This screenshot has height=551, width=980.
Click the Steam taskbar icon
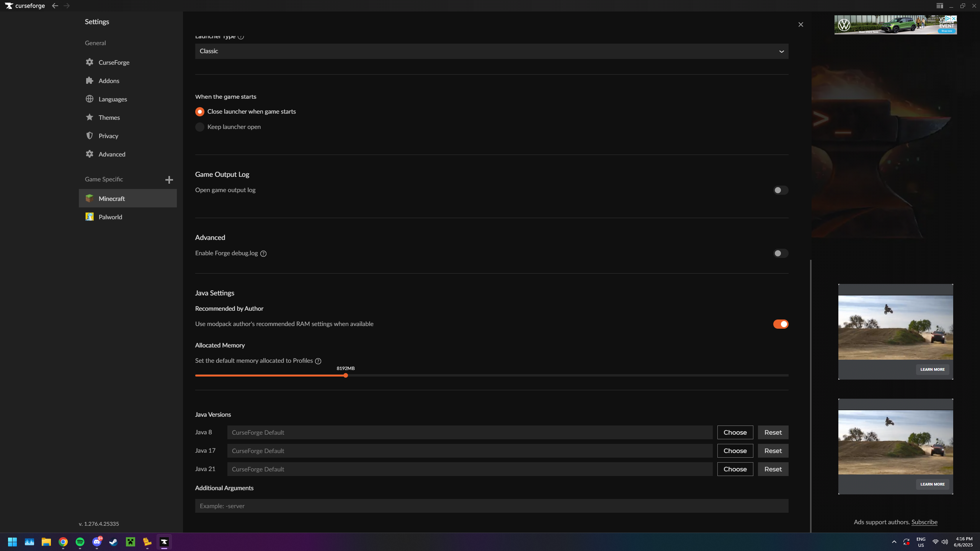tap(114, 542)
